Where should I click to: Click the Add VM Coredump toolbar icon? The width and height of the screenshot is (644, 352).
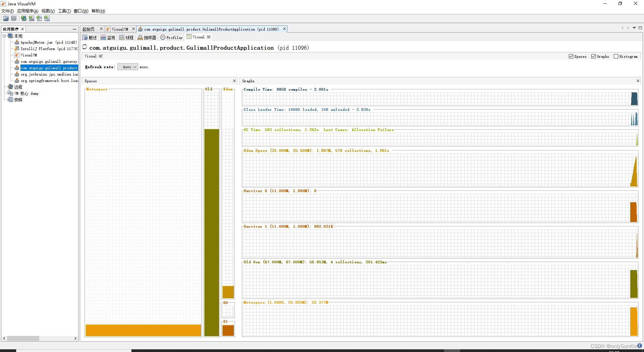[x=39, y=18]
